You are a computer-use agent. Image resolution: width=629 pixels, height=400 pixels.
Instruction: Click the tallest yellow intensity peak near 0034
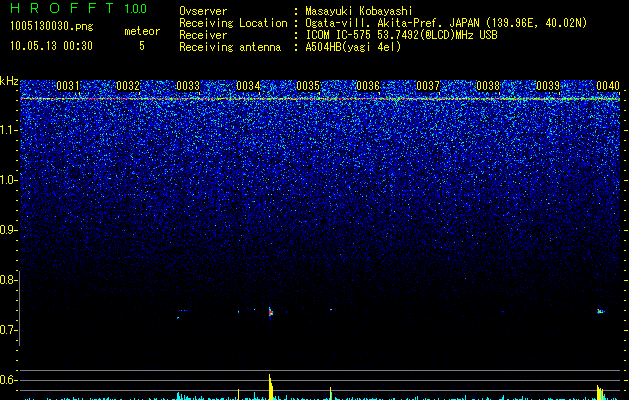271,387
